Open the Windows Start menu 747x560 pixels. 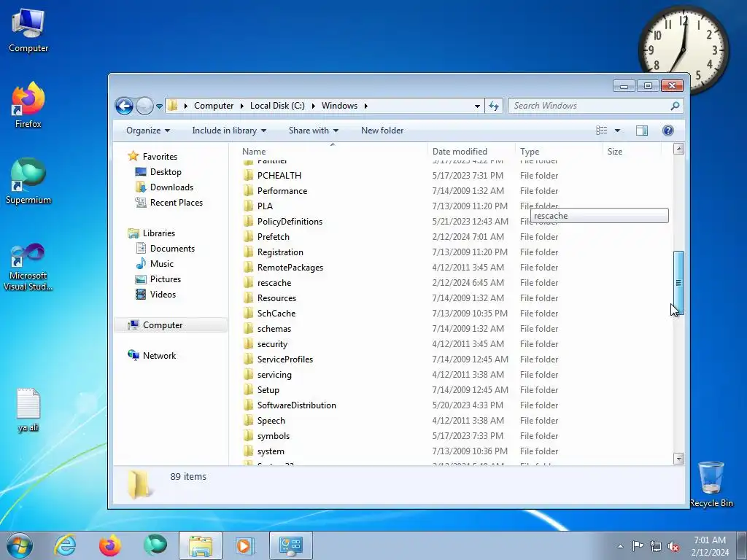(x=20, y=545)
